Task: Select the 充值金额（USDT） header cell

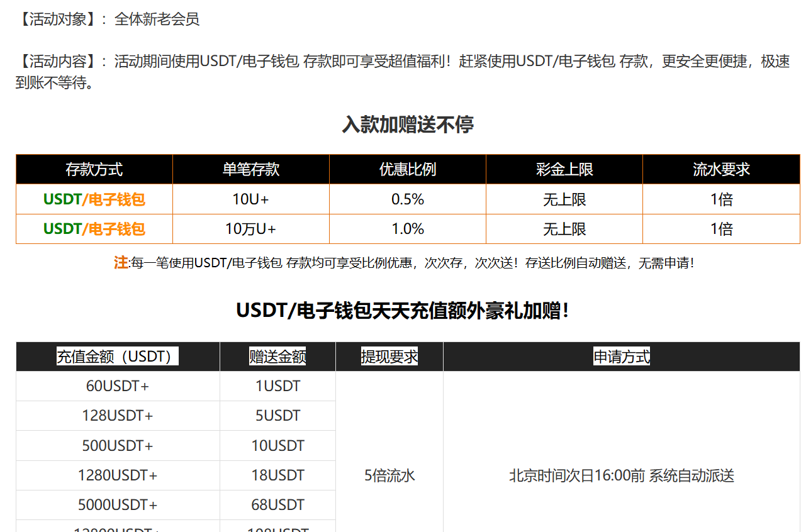Action: (x=118, y=357)
